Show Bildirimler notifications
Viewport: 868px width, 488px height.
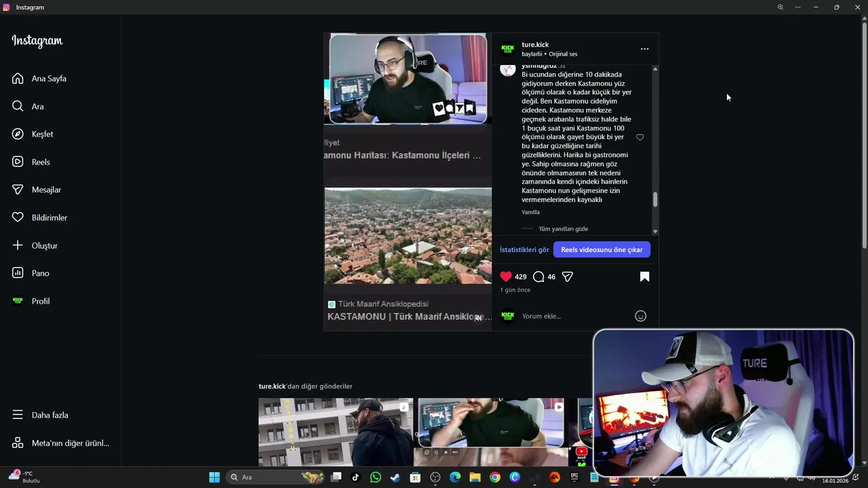tap(40, 218)
